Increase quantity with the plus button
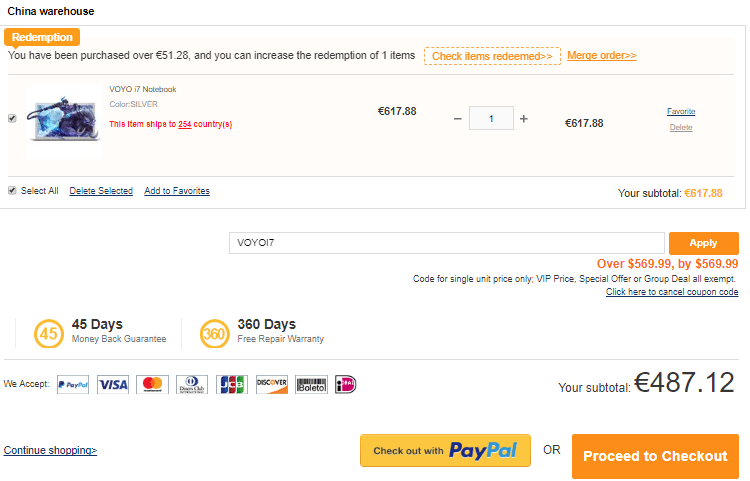750x481 pixels. pos(524,119)
